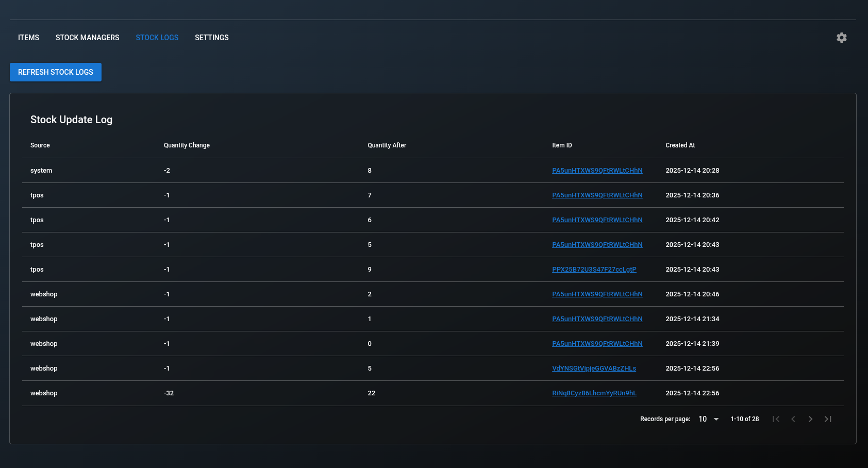The width and height of the screenshot is (868, 468).
Task: Go to previous page via chevron icon
Action: click(793, 419)
